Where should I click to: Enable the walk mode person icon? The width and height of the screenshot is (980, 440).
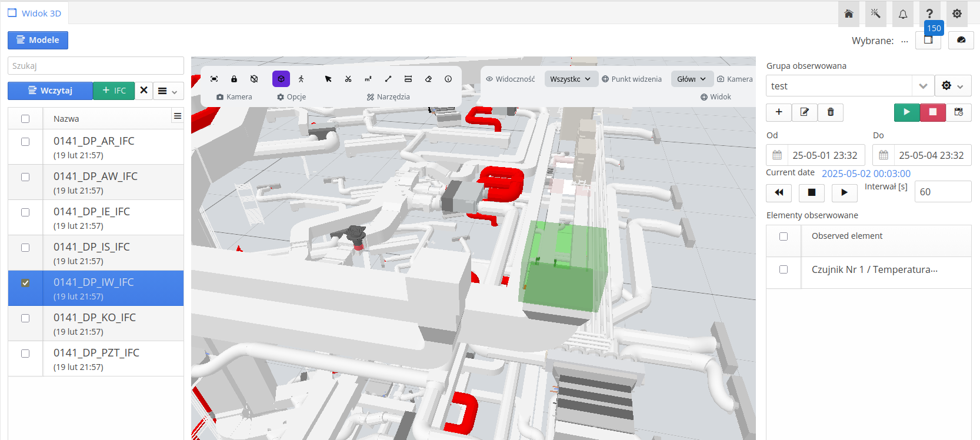point(301,79)
